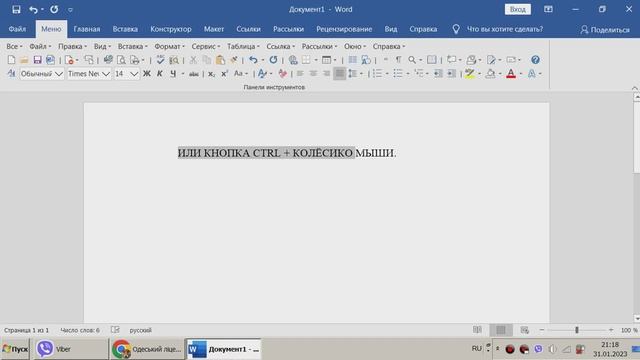Toggle Underline (Ч) formatting

(173, 74)
